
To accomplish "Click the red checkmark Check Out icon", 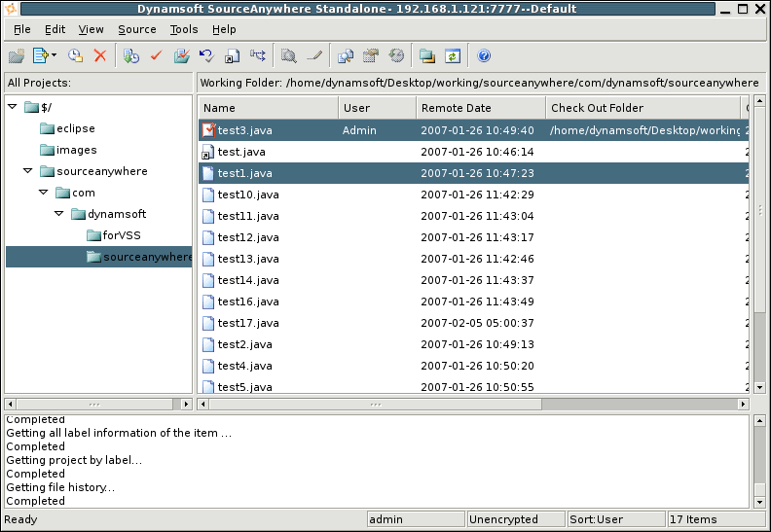I will point(156,56).
